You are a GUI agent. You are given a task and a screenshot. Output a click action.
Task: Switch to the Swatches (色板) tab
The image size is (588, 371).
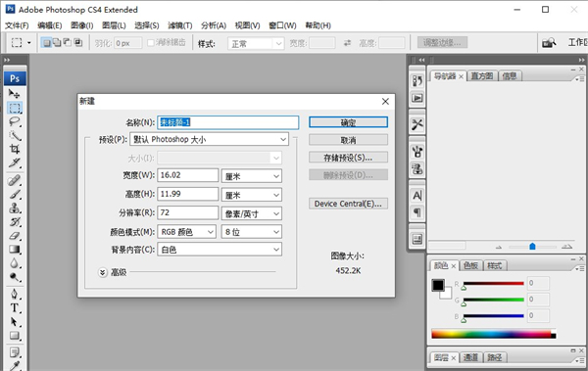[470, 265]
